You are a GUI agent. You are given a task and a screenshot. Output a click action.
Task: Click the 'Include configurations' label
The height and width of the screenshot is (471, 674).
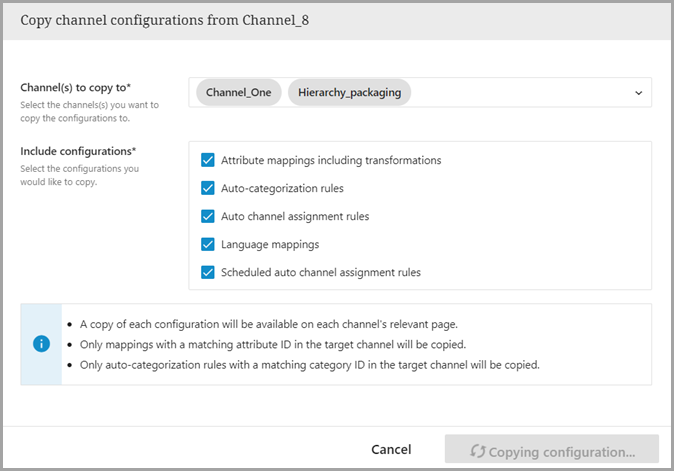(x=78, y=151)
